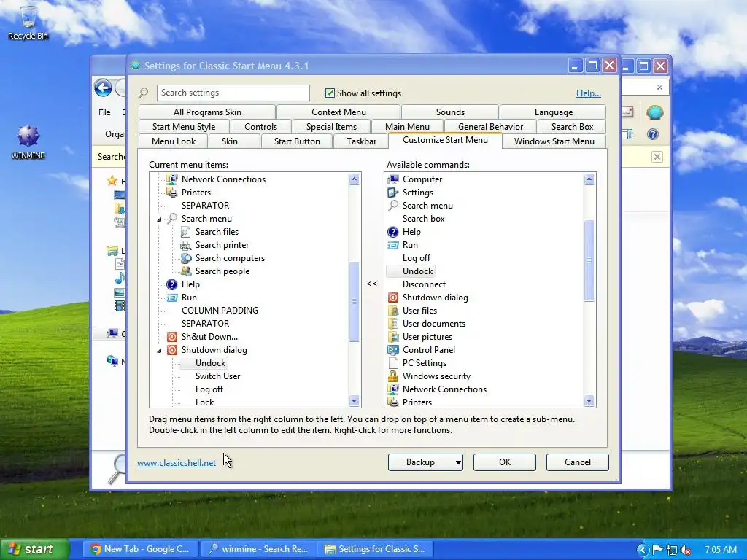Select the Windows security lock icon

click(393, 376)
